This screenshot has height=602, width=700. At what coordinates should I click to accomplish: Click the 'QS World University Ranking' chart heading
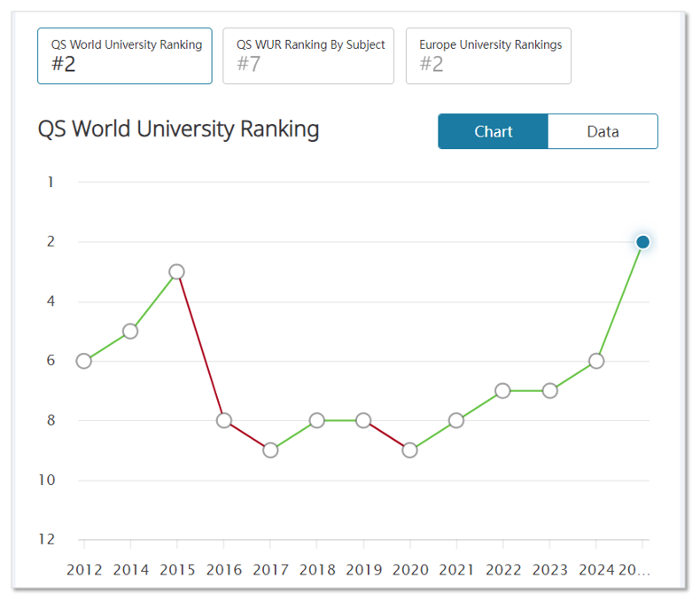click(179, 129)
